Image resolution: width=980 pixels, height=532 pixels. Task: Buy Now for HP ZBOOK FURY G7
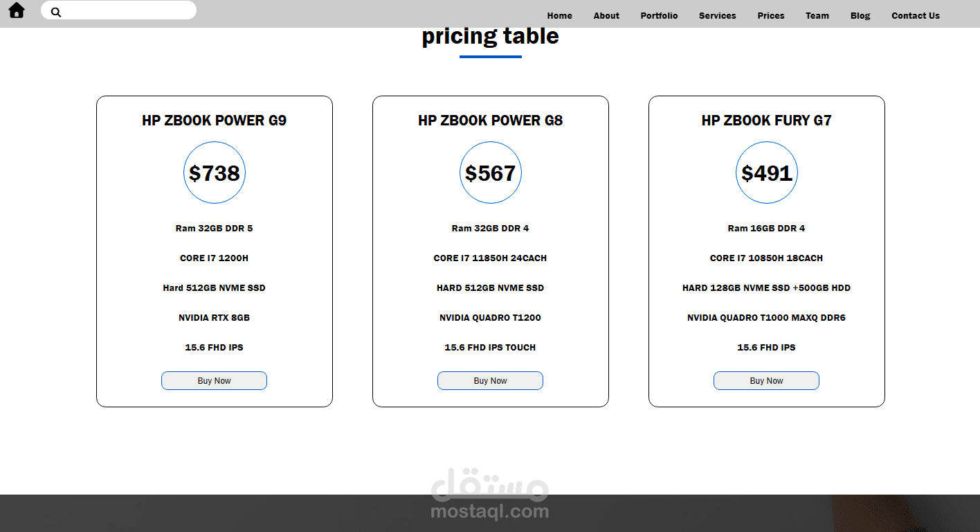click(766, 381)
